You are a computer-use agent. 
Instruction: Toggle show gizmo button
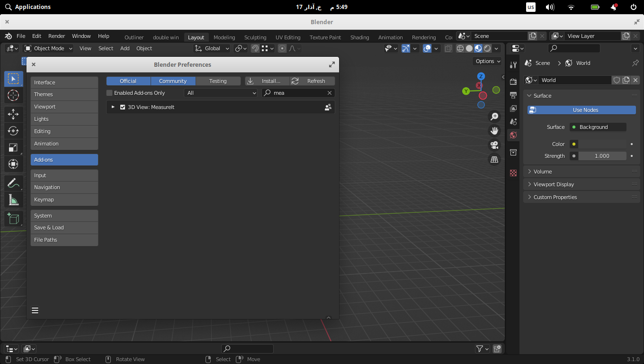[406, 48]
